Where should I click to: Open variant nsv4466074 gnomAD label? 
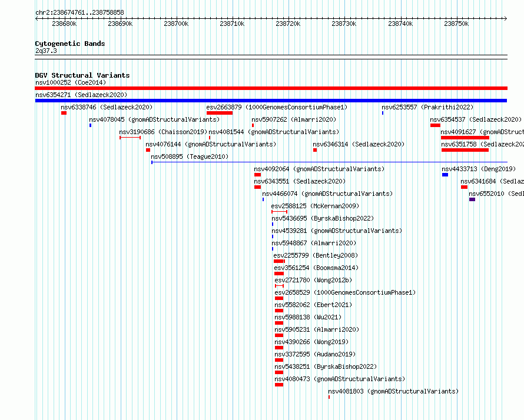(x=327, y=194)
